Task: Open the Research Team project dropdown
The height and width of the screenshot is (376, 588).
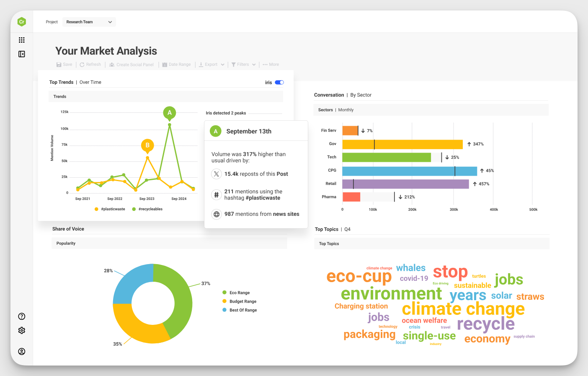Action: click(89, 22)
